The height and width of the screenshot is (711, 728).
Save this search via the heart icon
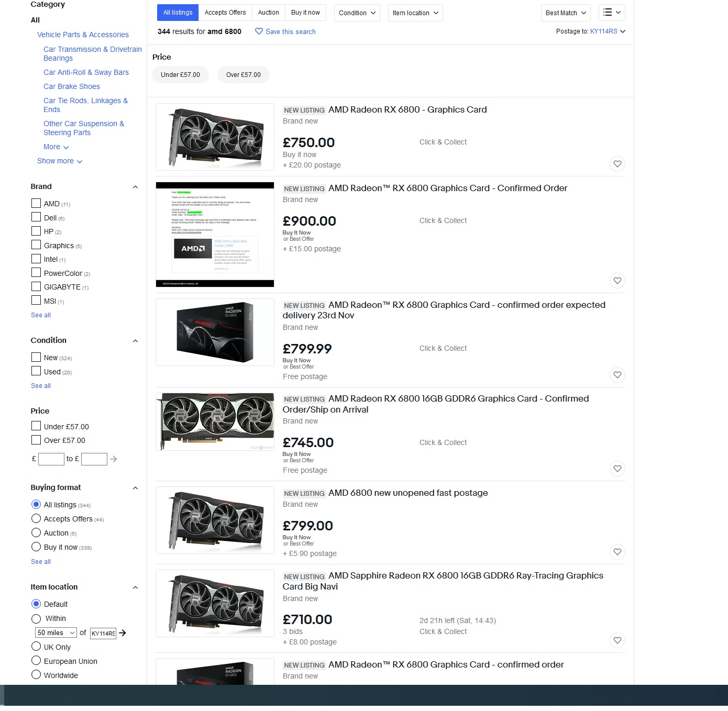coord(259,31)
